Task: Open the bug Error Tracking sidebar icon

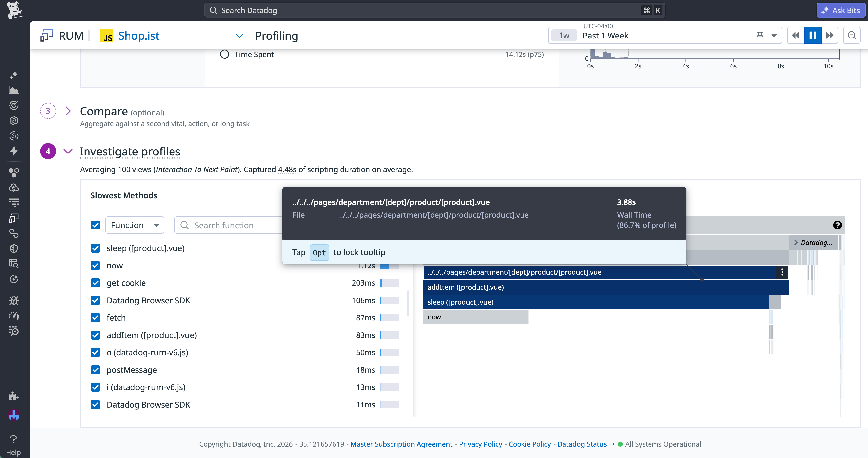Action: coord(14,300)
